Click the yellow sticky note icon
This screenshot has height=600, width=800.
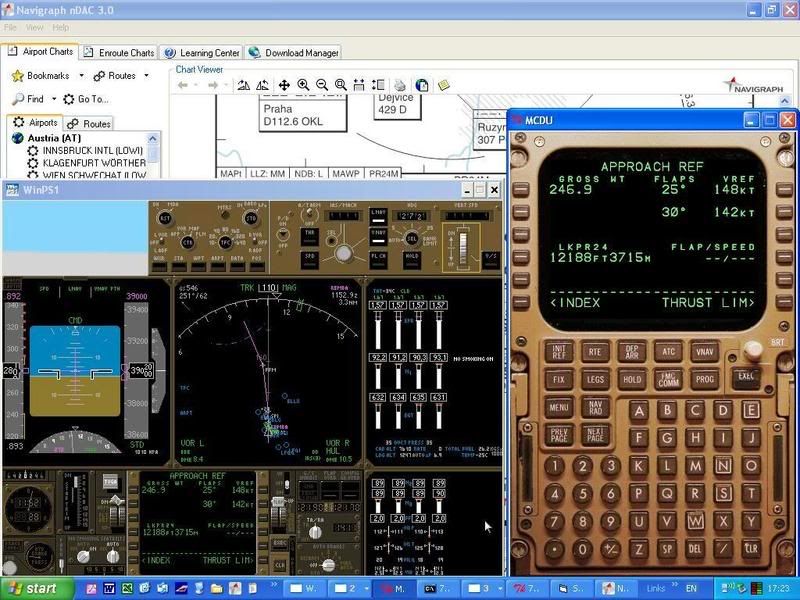click(443, 85)
